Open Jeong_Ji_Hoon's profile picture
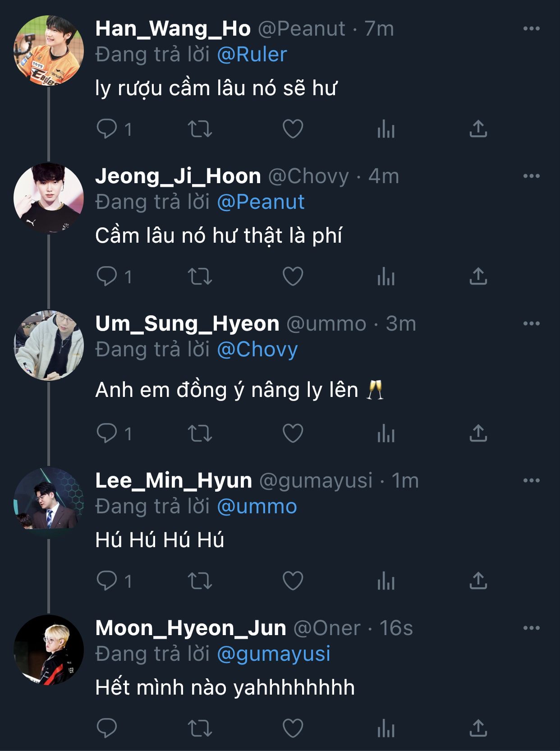 coord(49,198)
